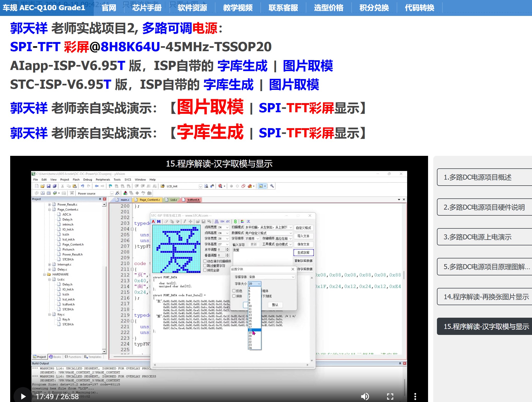Click the Save icon in µVision toolbar
The height and width of the screenshot is (402, 532).
point(49,186)
